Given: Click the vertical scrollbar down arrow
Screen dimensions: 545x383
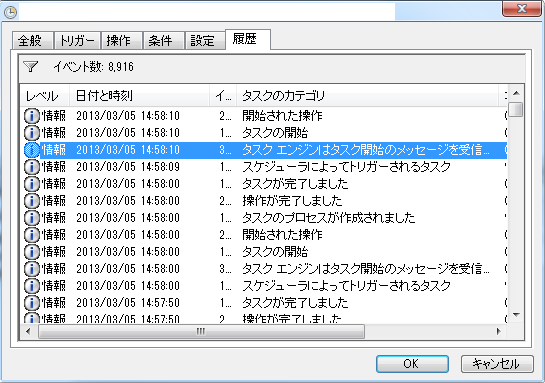Looking at the screenshot, I should point(516,315).
